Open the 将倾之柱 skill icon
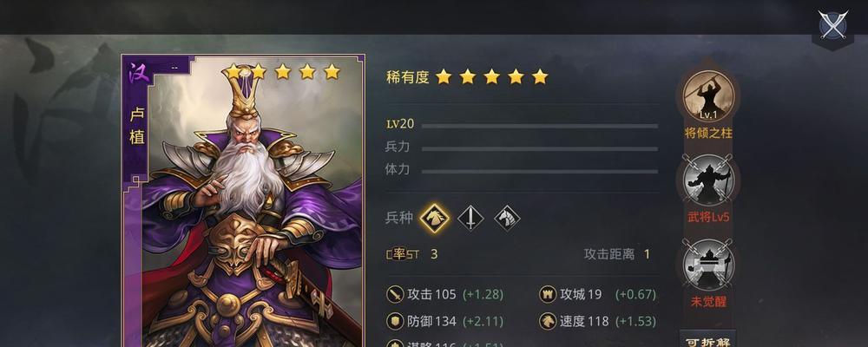The height and width of the screenshot is (347, 868). point(708,96)
